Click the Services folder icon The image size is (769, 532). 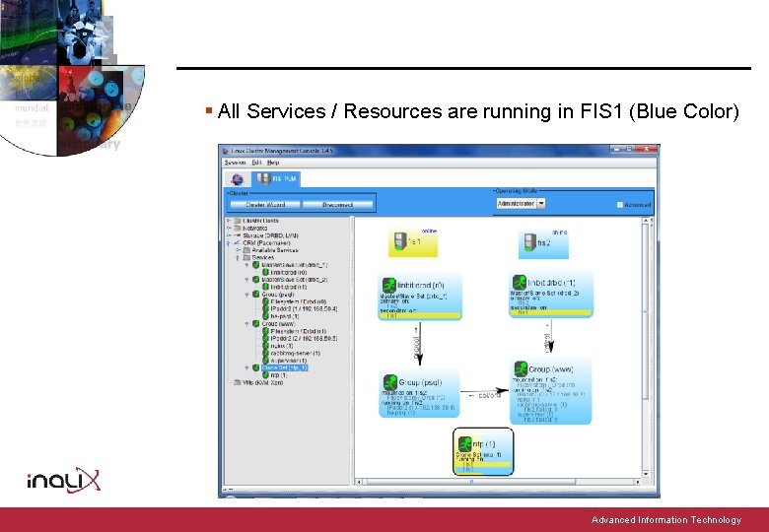click(246, 258)
